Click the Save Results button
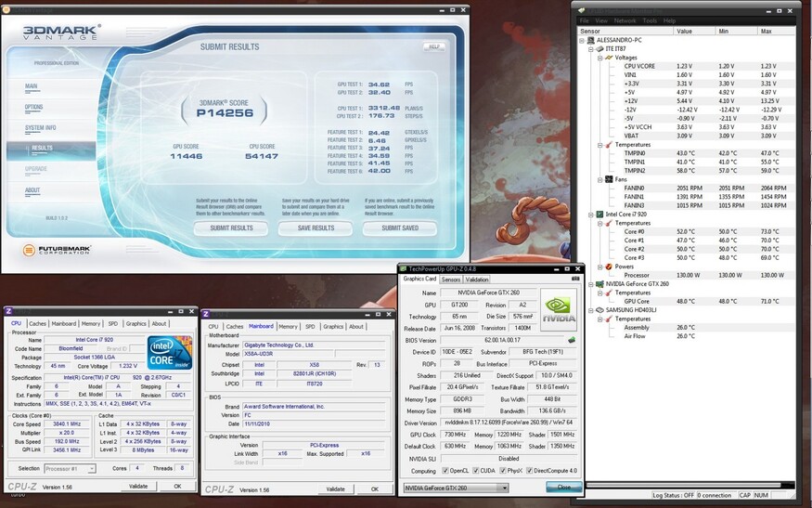 point(316,228)
